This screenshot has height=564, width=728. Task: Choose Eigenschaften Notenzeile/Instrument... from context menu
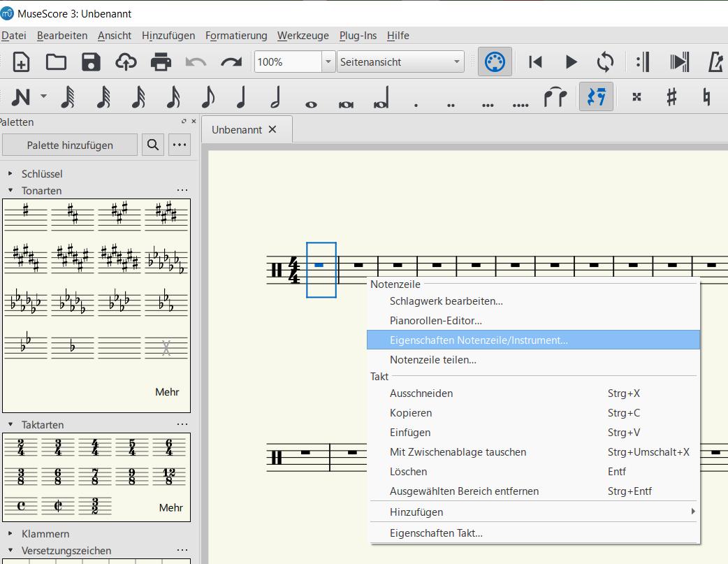coord(534,340)
